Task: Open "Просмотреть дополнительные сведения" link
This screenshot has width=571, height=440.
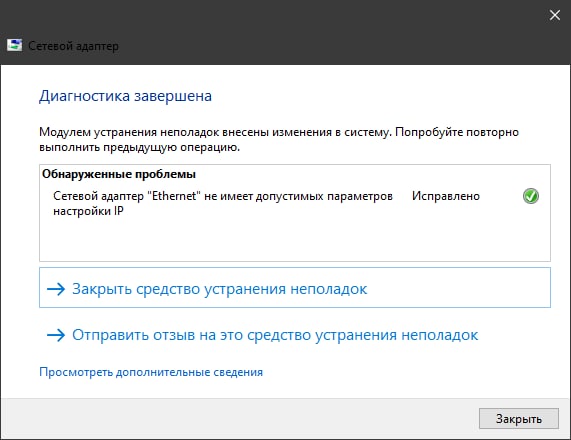Action: click(x=151, y=372)
